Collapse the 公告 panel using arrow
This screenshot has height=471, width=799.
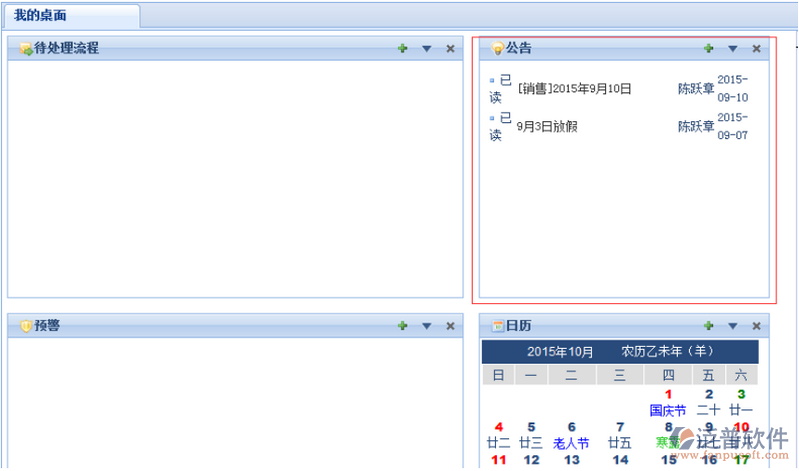pos(732,48)
